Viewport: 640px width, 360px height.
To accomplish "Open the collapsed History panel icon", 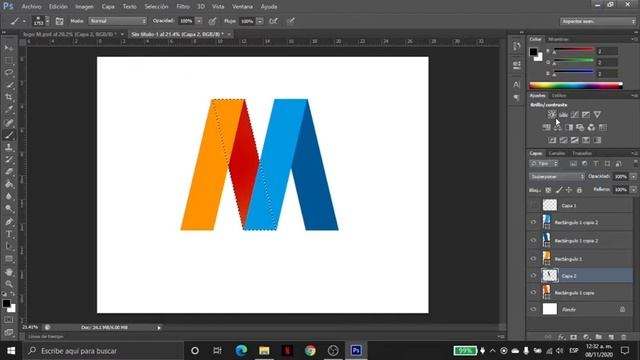I will (x=517, y=47).
